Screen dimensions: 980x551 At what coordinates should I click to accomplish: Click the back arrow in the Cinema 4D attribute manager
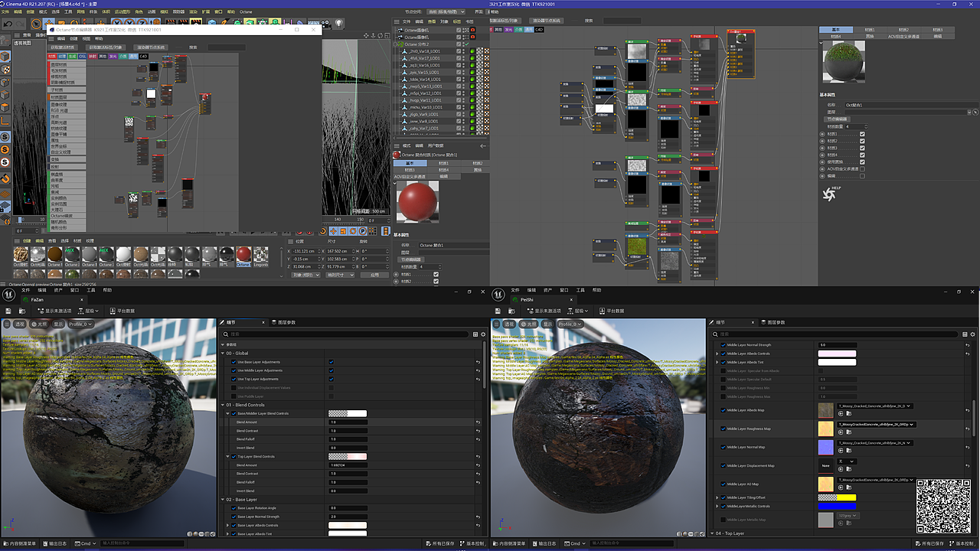coord(482,145)
